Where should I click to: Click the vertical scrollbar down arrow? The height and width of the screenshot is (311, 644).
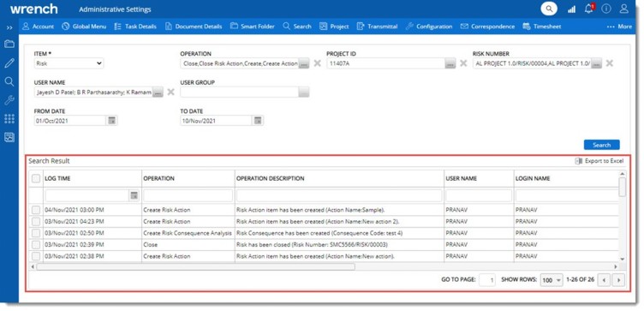pos(623,259)
